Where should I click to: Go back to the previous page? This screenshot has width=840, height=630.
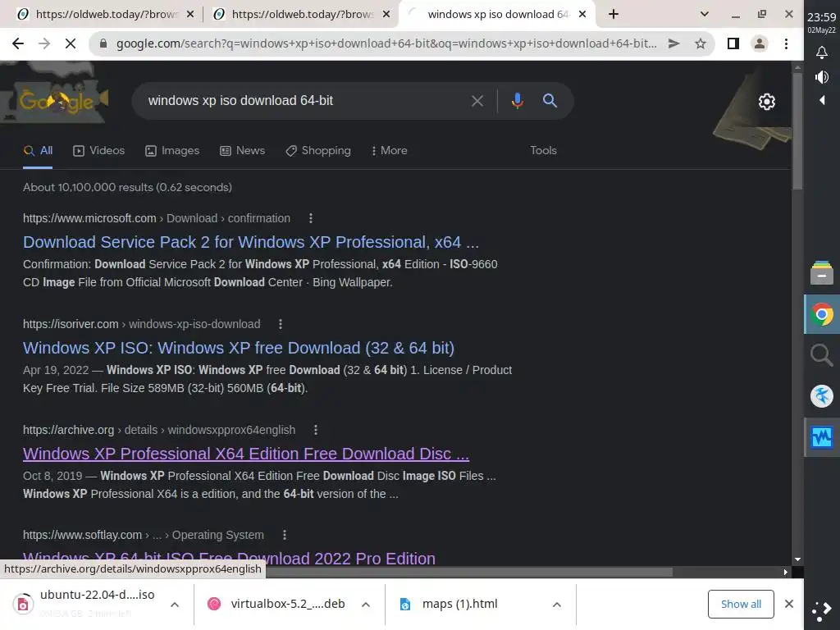click(x=18, y=44)
